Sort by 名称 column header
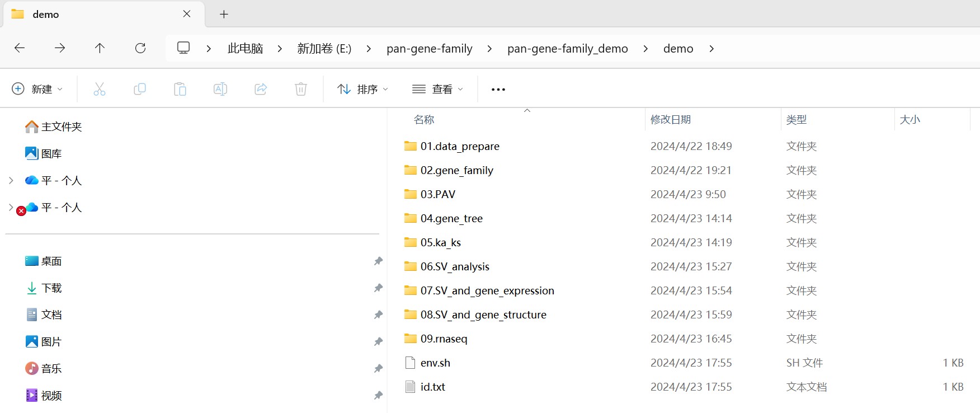Viewport: 980px width, 413px height. coord(424,119)
